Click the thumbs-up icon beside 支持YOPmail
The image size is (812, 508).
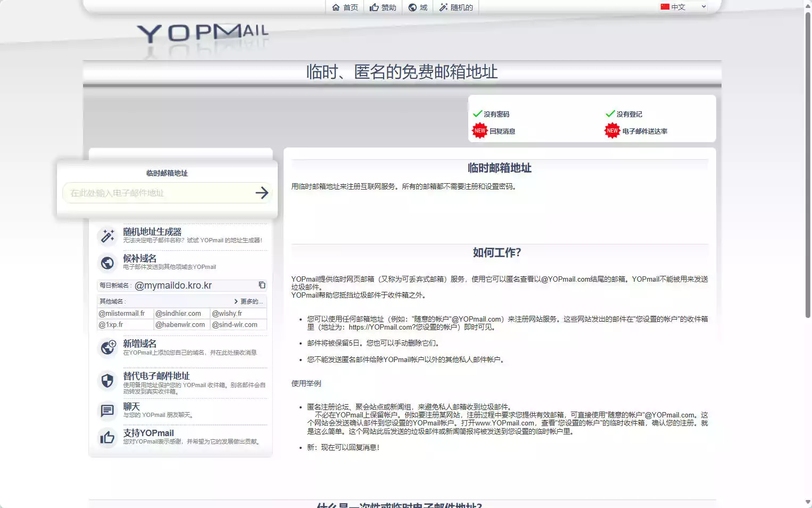click(x=107, y=437)
